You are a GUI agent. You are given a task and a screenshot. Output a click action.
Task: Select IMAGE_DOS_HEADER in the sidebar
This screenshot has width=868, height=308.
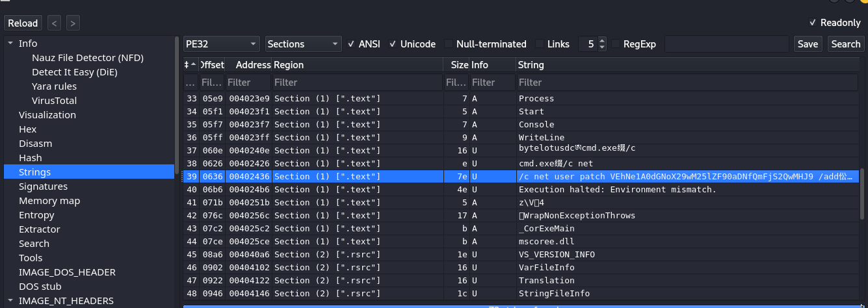pyautogui.click(x=67, y=272)
